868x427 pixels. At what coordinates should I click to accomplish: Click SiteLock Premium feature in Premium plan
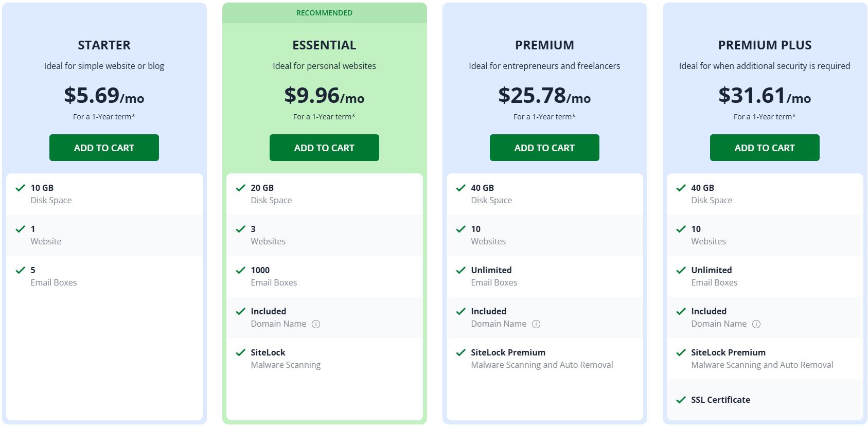tap(508, 352)
